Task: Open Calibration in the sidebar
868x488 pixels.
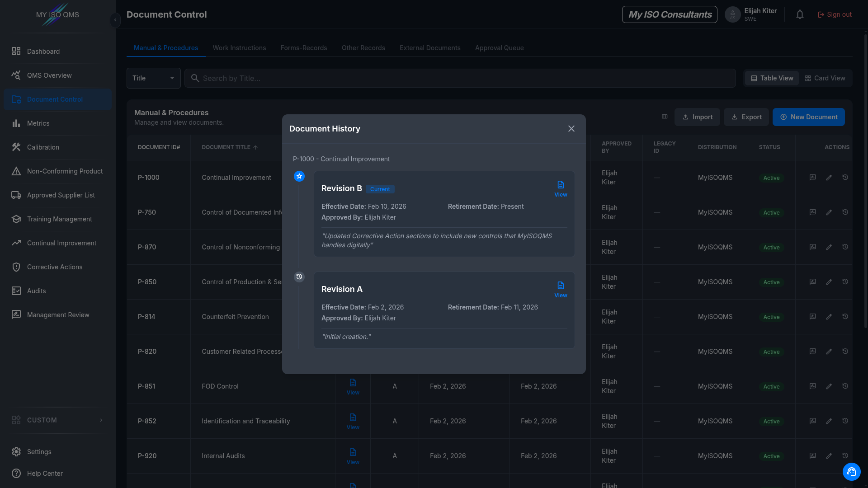Action: tap(57, 147)
